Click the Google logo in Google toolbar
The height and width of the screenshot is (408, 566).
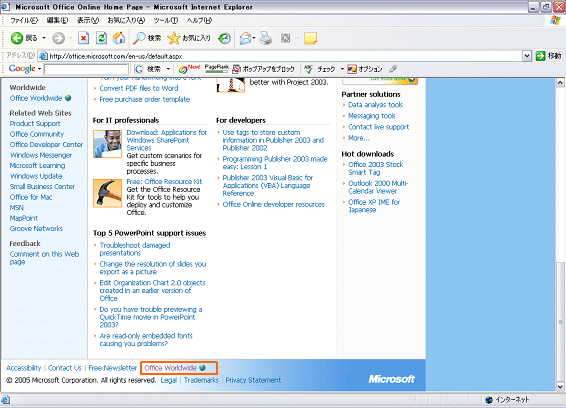22,69
